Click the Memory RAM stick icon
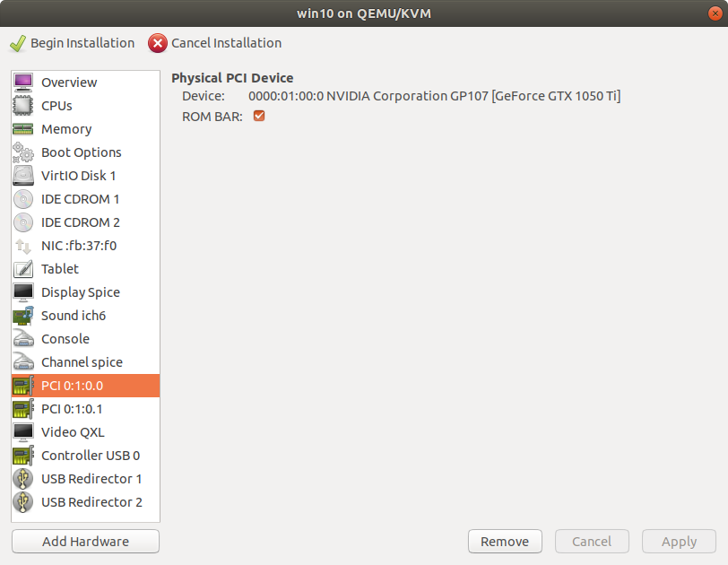 tap(23, 129)
